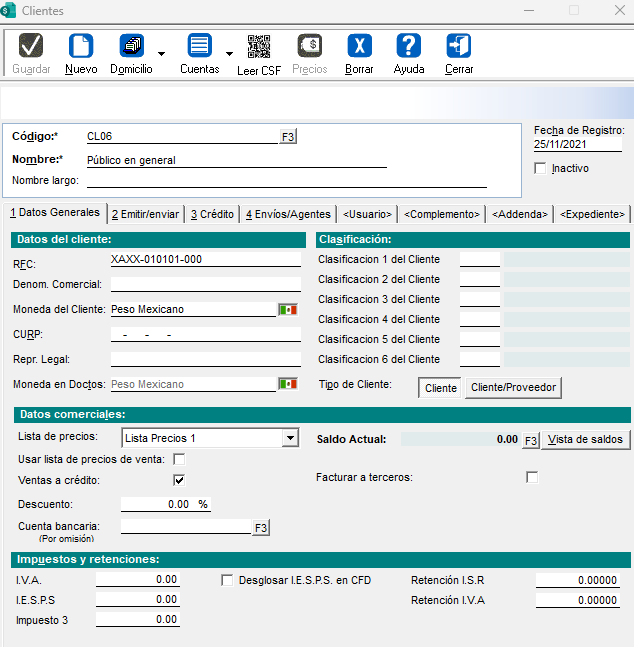
Task: Click Clasificacion 3 del Cliente code field
Action: pos(480,299)
